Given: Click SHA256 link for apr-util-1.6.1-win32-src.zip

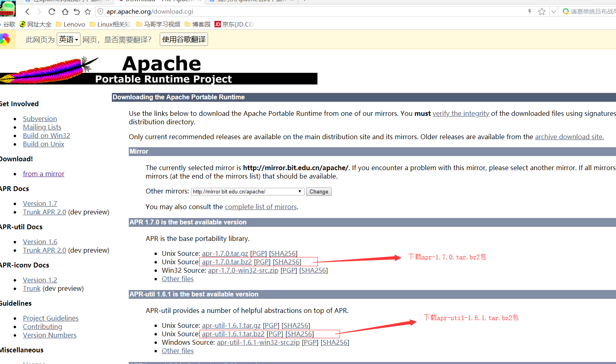Looking at the screenshot, I should 335,342.
